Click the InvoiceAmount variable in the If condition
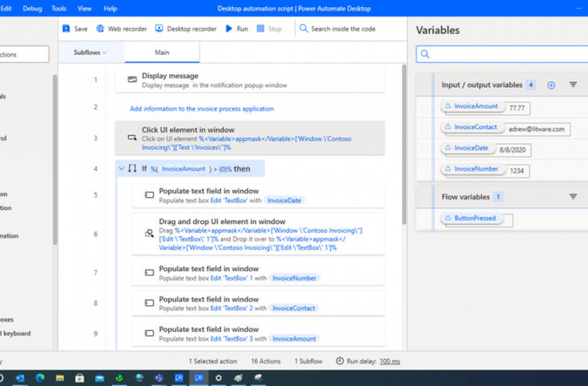The image size is (588, 386). [183, 169]
